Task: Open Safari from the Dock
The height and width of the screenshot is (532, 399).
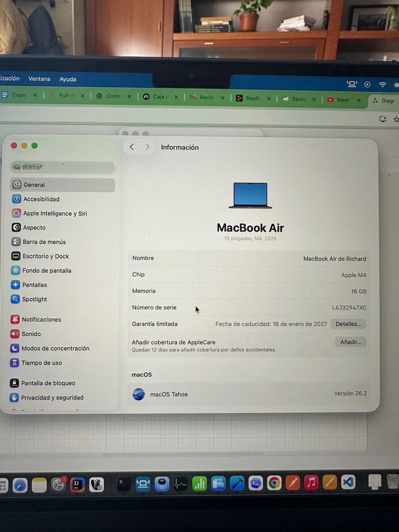Action: (x=20, y=486)
